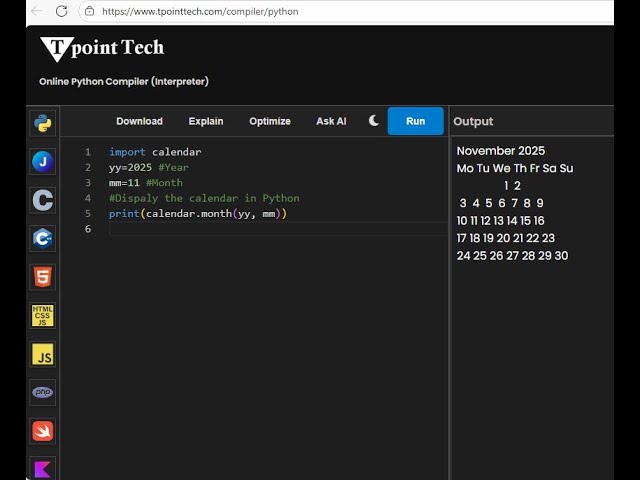Click the '10 11 12 13 14 15 16' output row
640x480 pixels.
[x=500, y=221]
